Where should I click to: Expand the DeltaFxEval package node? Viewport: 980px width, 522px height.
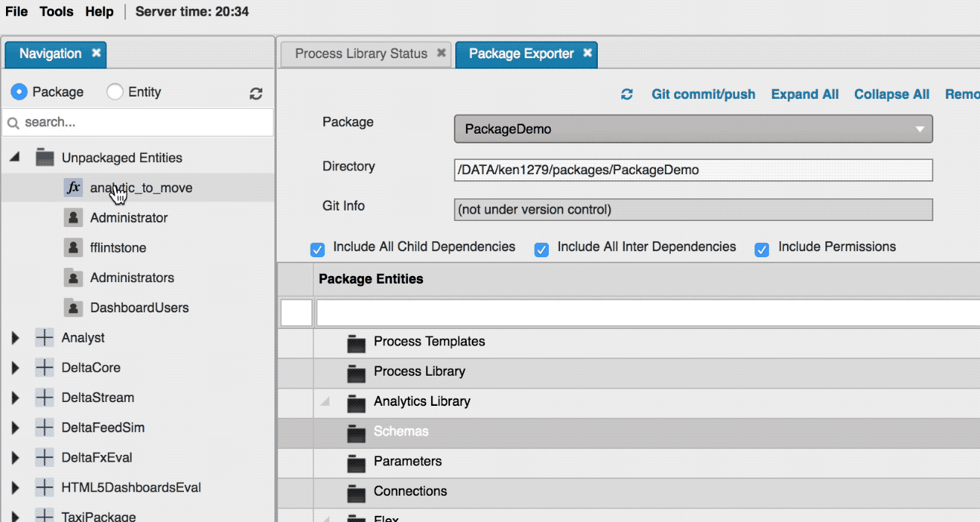point(15,458)
